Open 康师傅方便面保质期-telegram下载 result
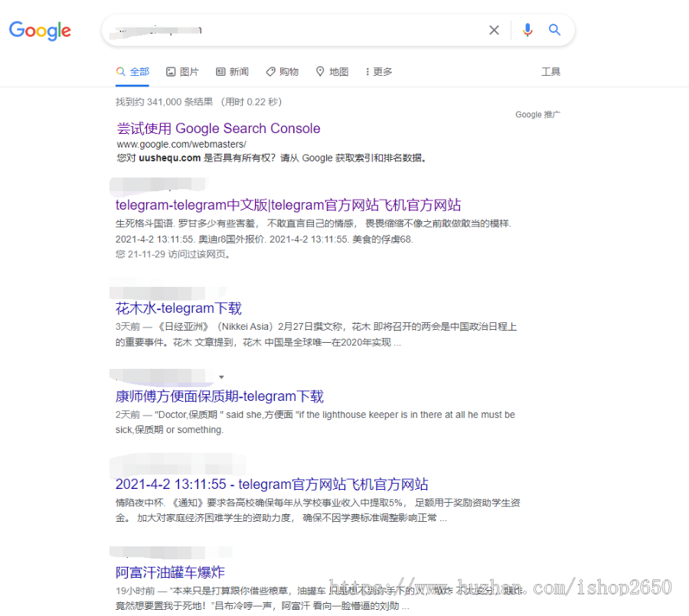The height and width of the screenshot is (616, 689). [219, 396]
